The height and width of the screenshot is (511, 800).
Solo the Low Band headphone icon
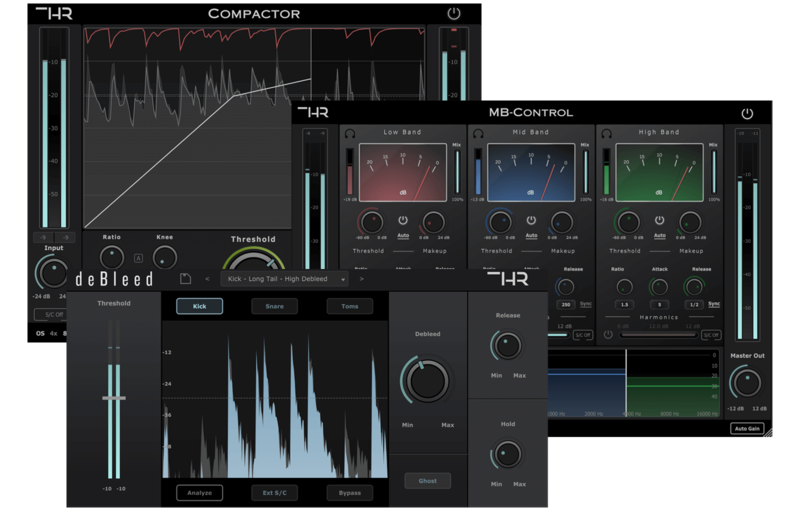348,132
